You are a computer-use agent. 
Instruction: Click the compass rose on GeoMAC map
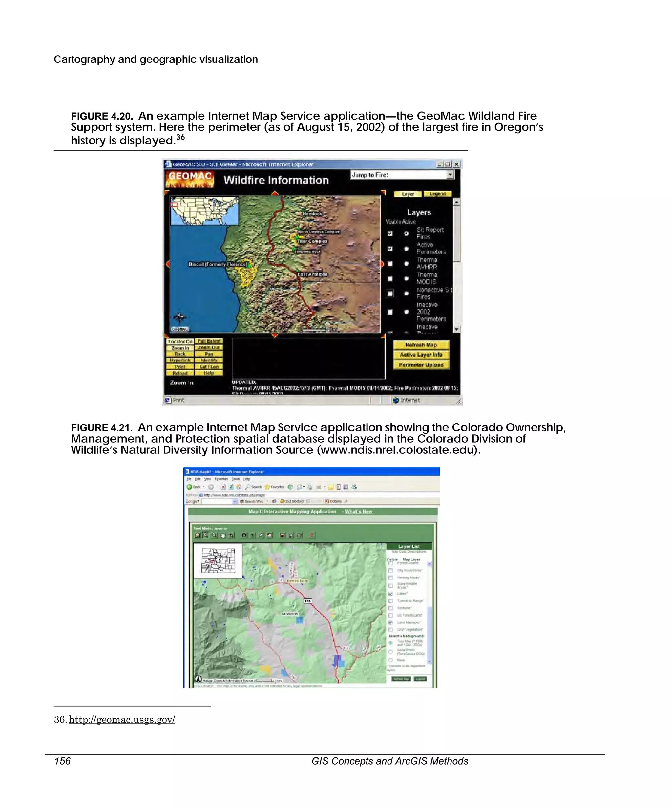[x=179, y=317]
